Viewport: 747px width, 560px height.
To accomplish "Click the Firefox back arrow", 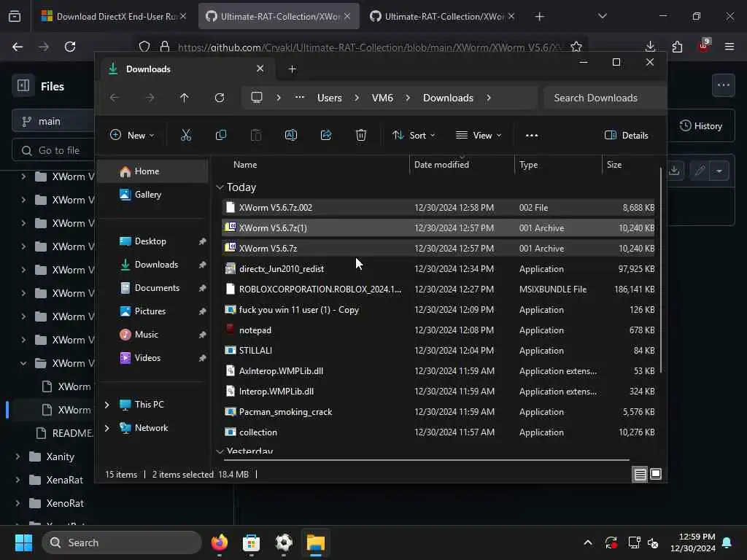I will click(18, 47).
